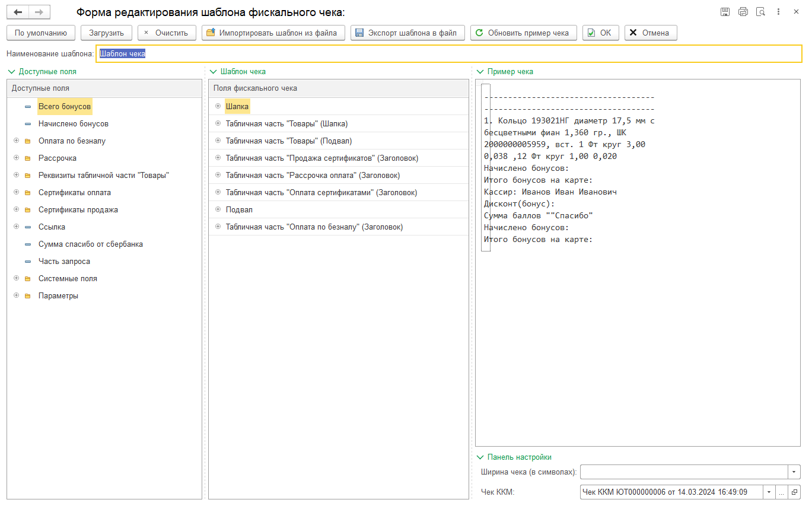Click Обновить пример чека button
The width and height of the screenshot is (812, 506).
pos(524,33)
